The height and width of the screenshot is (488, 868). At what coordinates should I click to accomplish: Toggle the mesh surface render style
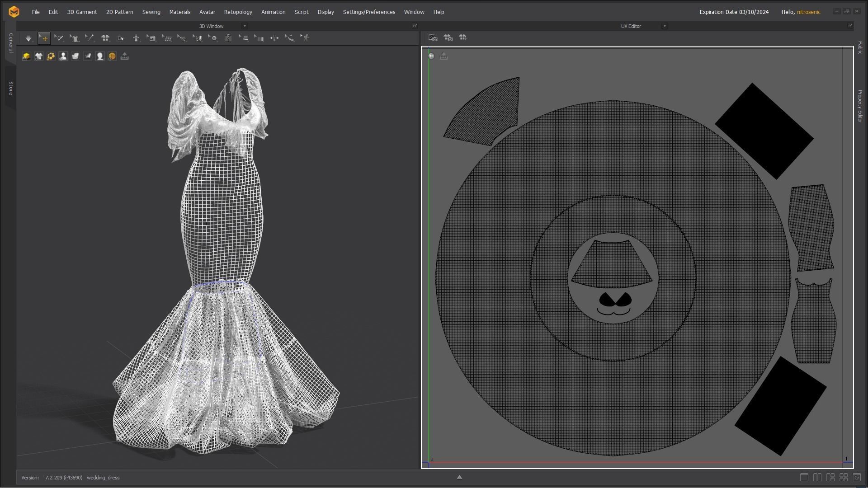[x=75, y=56]
